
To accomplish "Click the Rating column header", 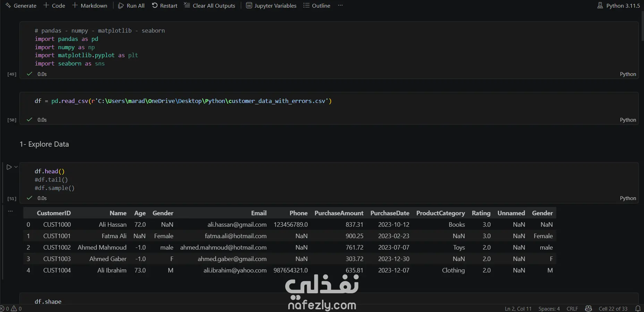I will [481, 213].
